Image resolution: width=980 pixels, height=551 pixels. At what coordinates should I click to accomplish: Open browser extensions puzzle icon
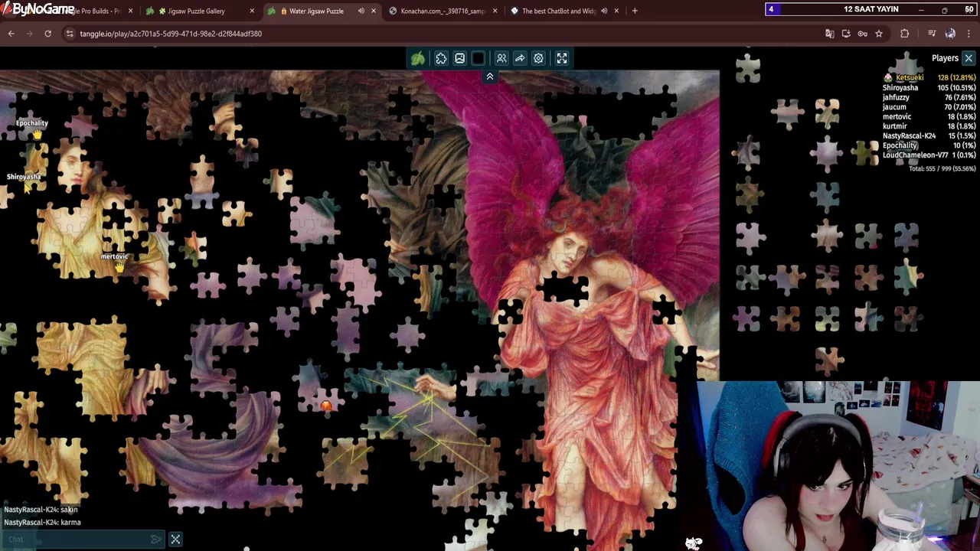(x=905, y=34)
